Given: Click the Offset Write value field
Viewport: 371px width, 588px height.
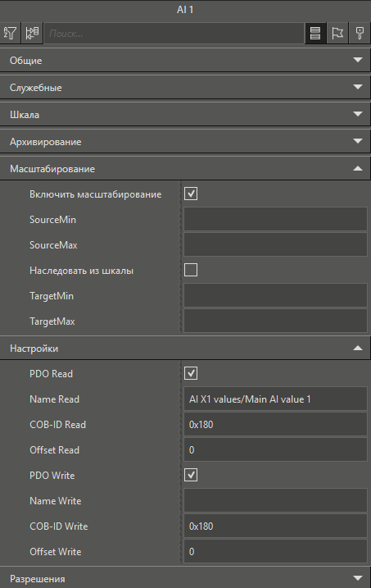Looking at the screenshot, I should pos(275,552).
